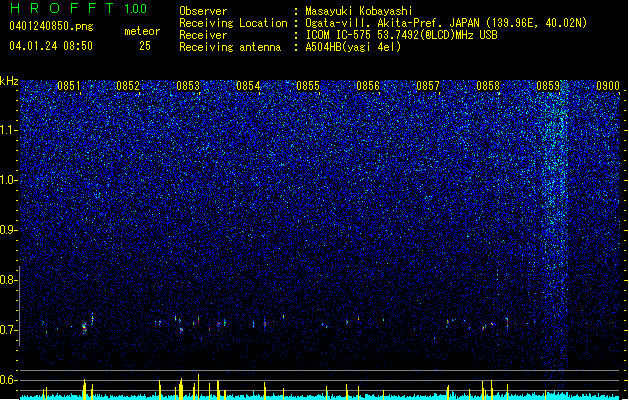The height and width of the screenshot is (400, 629).
Task: Click the 1.1 kHz frequency axis label
Action: point(8,130)
